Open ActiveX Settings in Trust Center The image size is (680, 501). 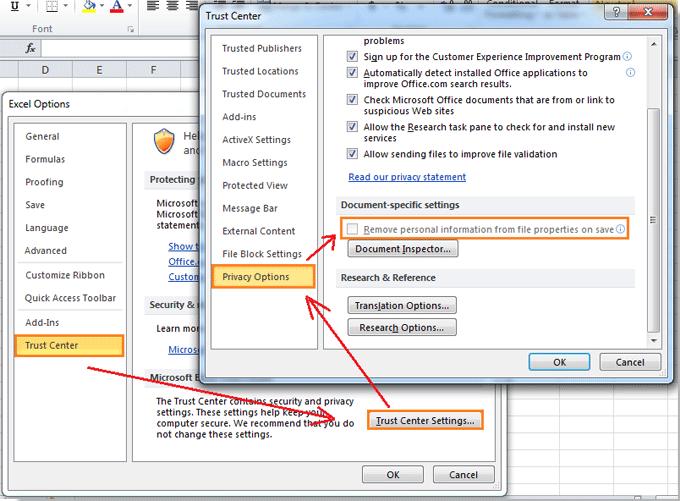[x=257, y=140]
